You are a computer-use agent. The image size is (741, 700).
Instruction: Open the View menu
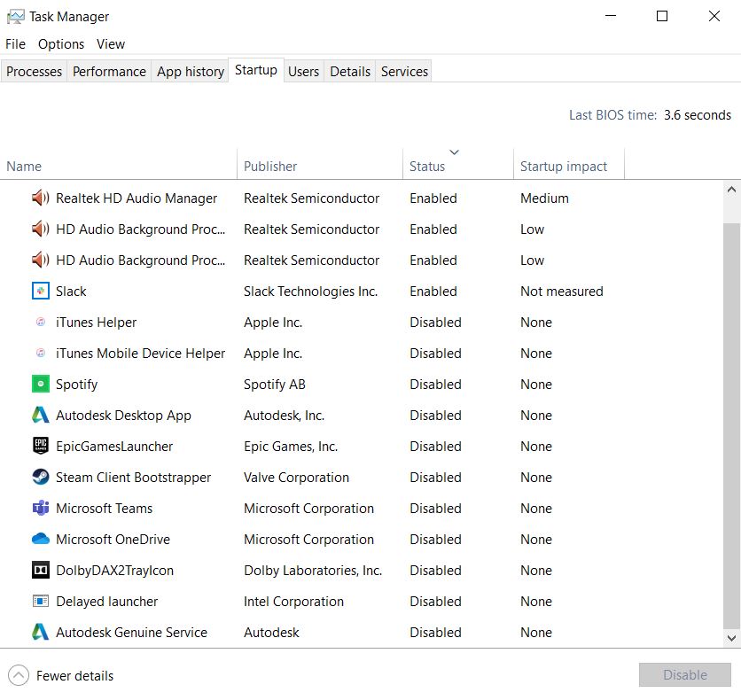coord(111,44)
